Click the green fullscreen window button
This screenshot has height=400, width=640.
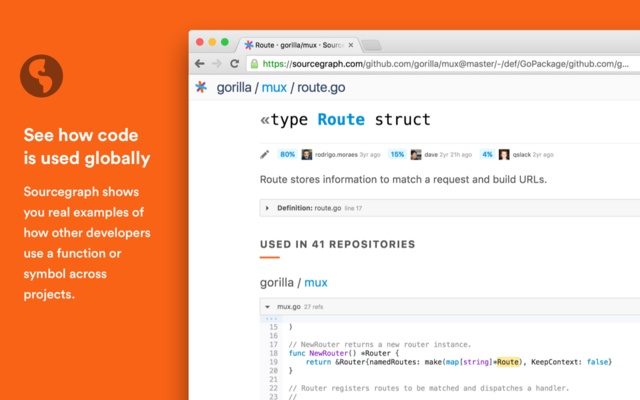[225, 42]
